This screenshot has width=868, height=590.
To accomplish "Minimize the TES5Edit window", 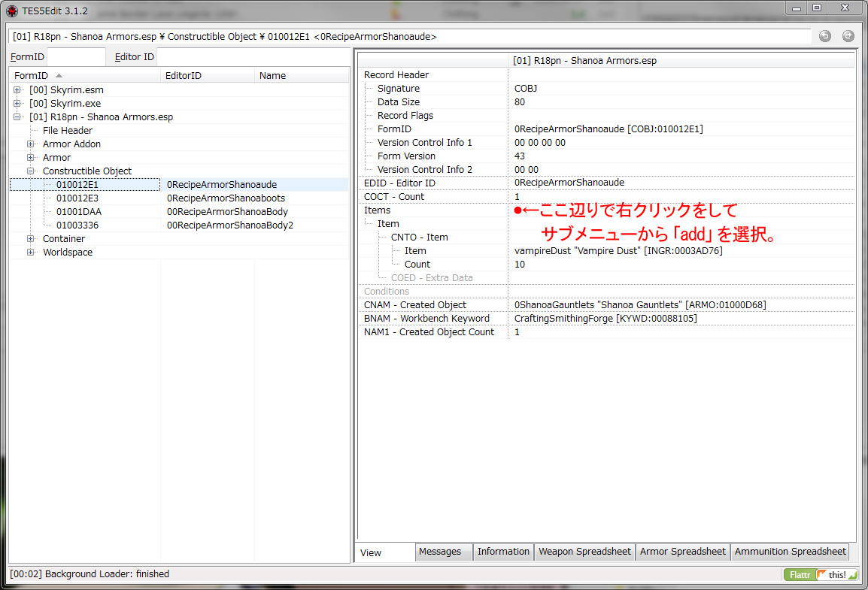I will pyautogui.click(x=797, y=9).
